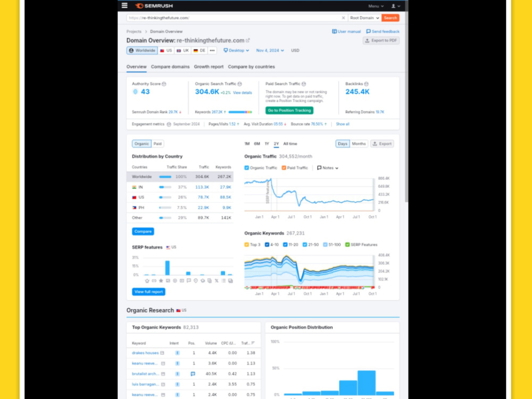Click SERP icon for luis barragan keyword
Screen dimensions: 532x399
coord(163,385)
